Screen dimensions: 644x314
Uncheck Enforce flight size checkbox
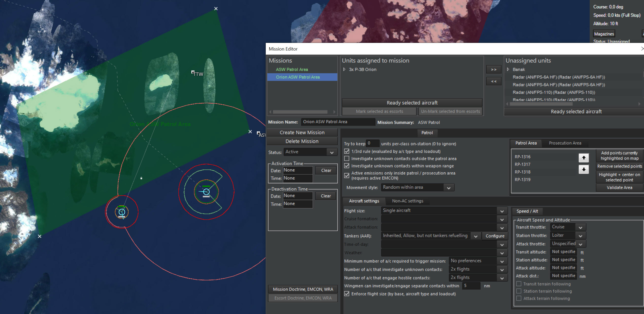coord(347,294)
